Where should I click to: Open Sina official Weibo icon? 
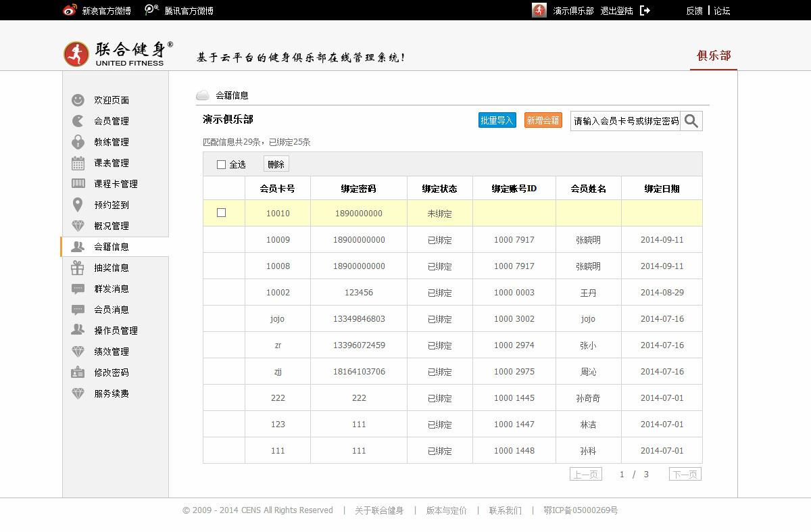70,11
